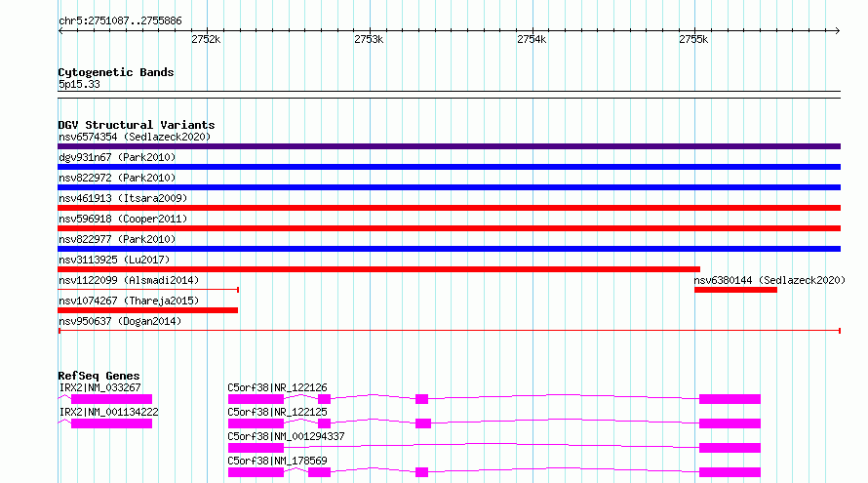Open C5orf38|NR_122125 transcript label
The image size is (868, 483).
277,412
